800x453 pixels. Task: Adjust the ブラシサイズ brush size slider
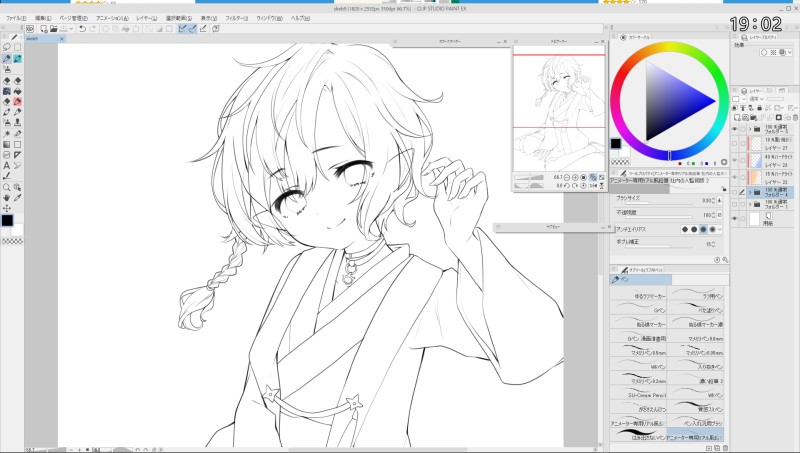coord(658,201)
